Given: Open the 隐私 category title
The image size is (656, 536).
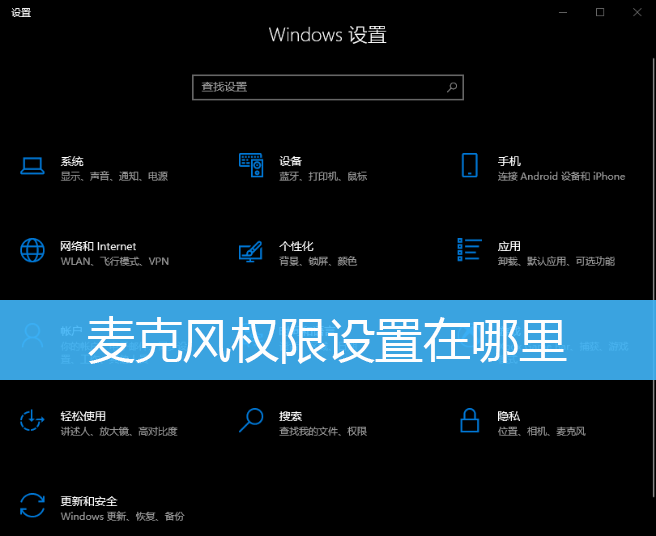Looking at the screenshot, I should point(509,416).
